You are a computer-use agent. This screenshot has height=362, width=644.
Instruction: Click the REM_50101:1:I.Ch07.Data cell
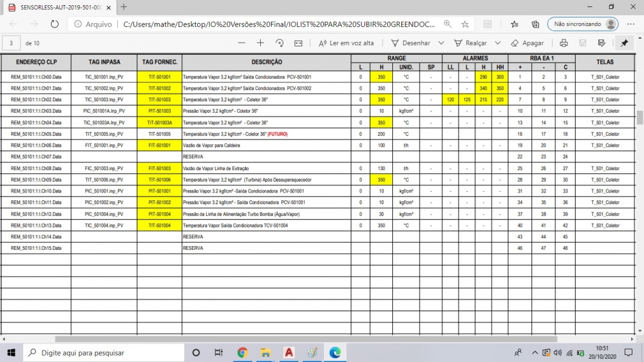pos(35,157)
